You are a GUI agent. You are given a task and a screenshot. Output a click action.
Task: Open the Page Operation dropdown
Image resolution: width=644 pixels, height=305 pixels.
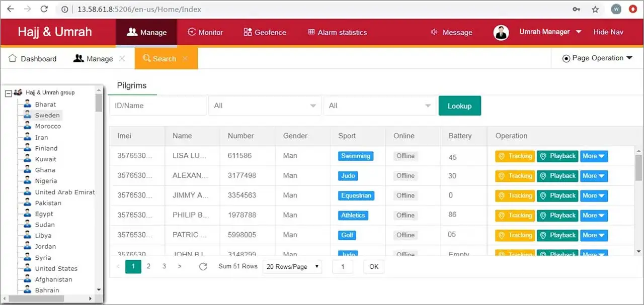(x=597, y=58)
